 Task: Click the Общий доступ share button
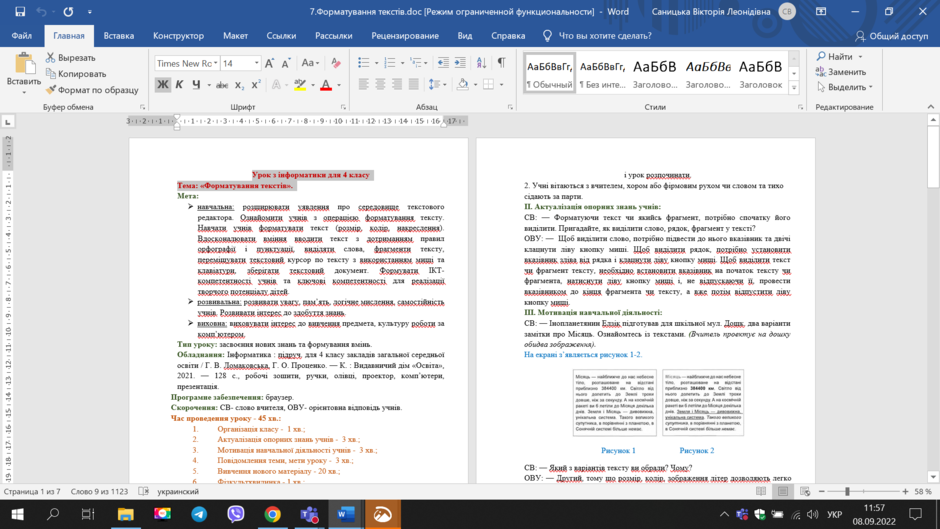[892, 36]
